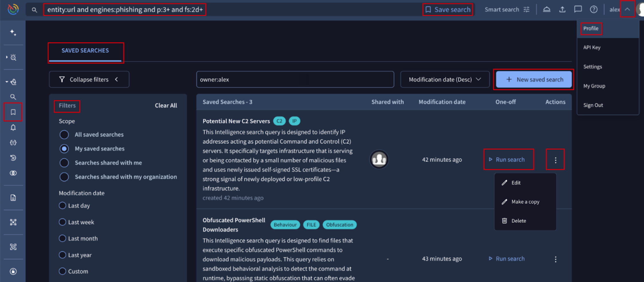Choose Delete in the actions menu
This screenshot has height=282, width=644.
point(525,221)
